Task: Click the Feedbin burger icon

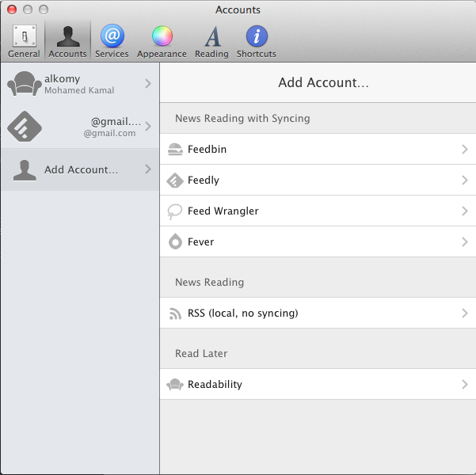Action: pyautogui.click(x=175, y=150)
